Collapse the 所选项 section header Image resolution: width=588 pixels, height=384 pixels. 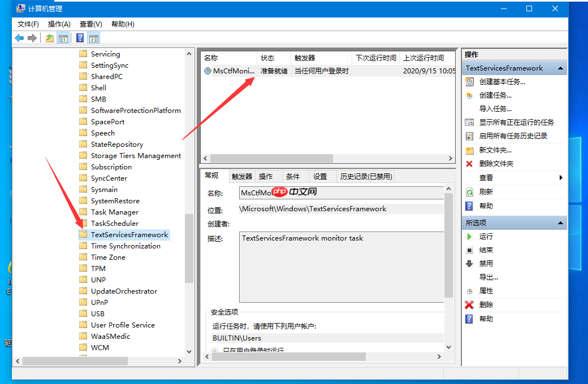560,222
